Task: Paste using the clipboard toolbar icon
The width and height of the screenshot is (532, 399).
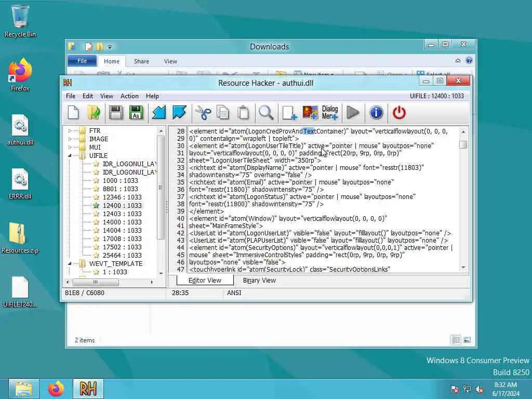Action: (243, 113)
